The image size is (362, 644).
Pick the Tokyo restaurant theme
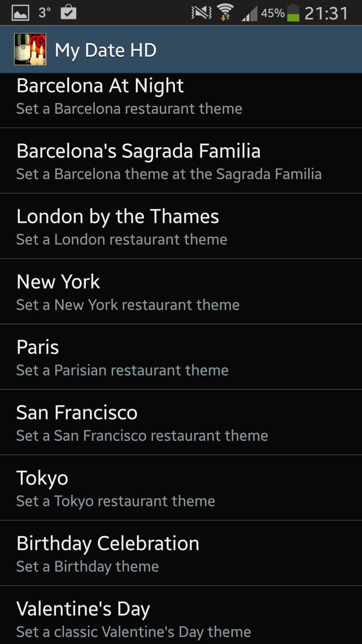[x=181, y=488]
